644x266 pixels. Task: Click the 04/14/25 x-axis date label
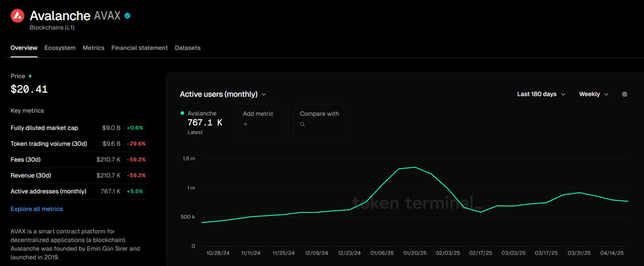click(x=612, y=254)
